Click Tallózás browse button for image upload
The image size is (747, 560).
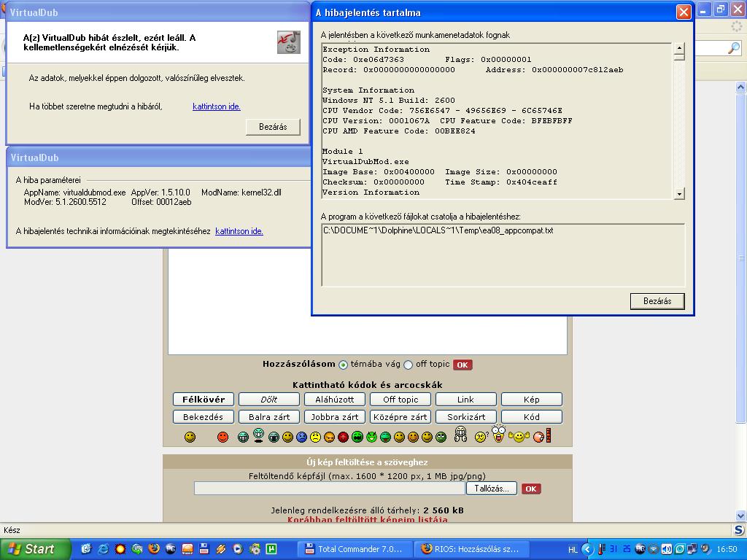click(x=491, y=489)
